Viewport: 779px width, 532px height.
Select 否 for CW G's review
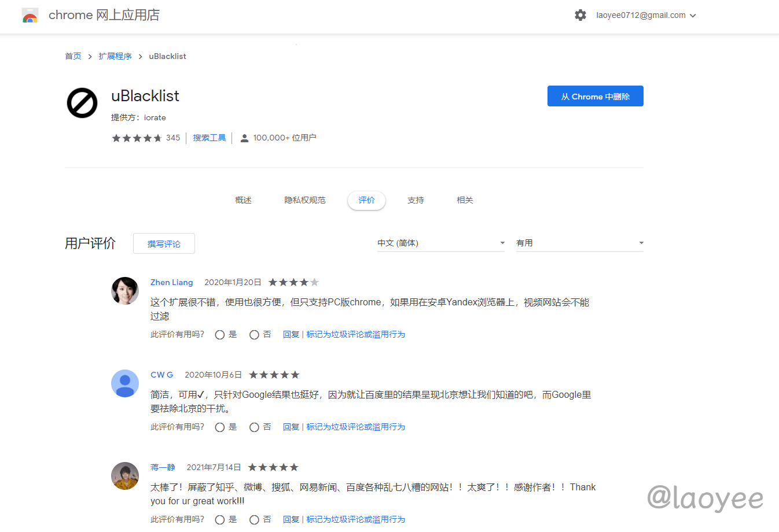[254, 427]
